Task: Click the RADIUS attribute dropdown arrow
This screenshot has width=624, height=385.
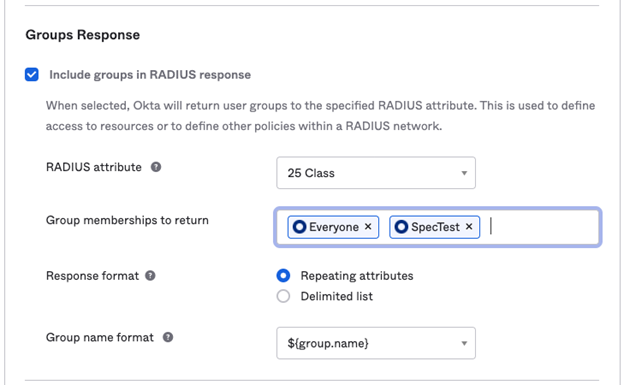Action: tap(464, 173)
